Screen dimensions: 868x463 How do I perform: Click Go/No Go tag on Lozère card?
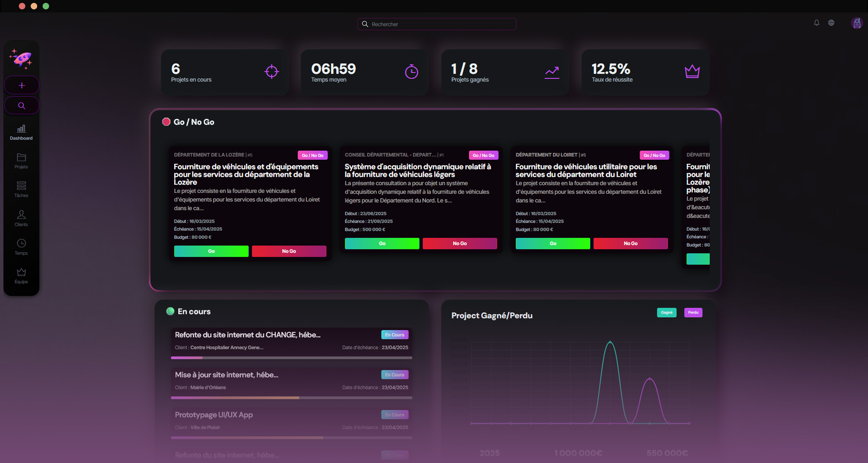click(313, 155)
